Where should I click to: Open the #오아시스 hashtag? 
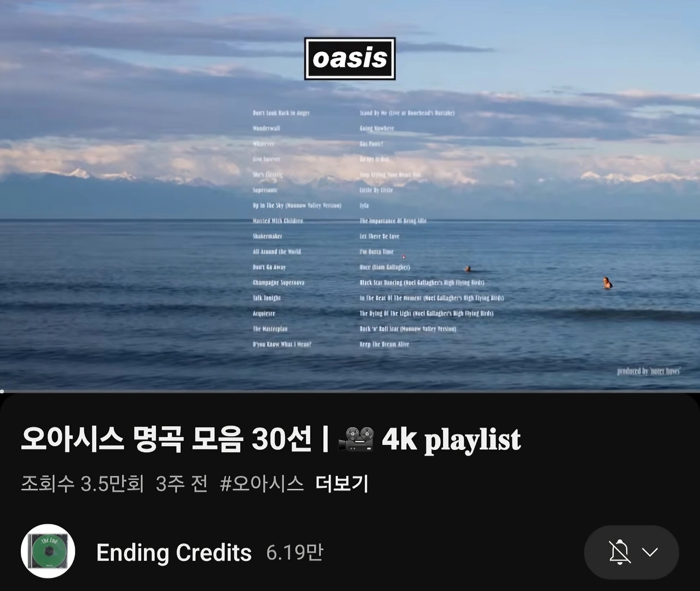262,483
